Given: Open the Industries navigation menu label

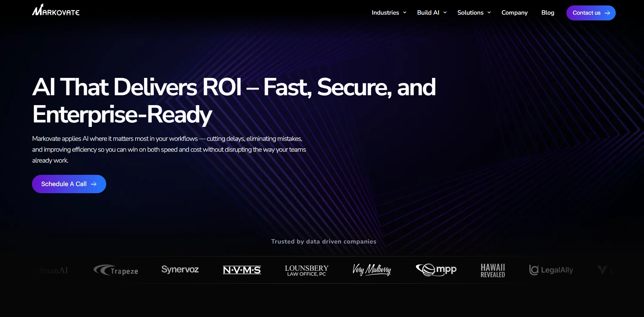Looking at the screenshot, I should click(x=385, y=13).
